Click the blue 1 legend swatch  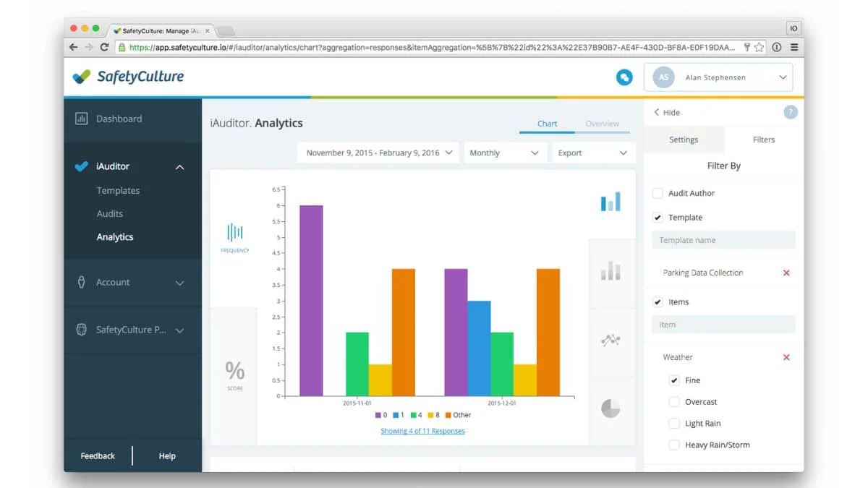pos(396,415)
